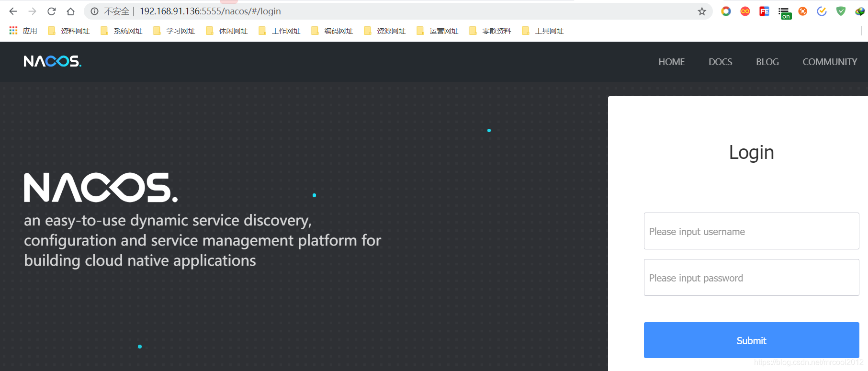The width and height of the screenshot is (868, 371).
Task: Click the large NACOS logo on banner
Action: (101, 188)
